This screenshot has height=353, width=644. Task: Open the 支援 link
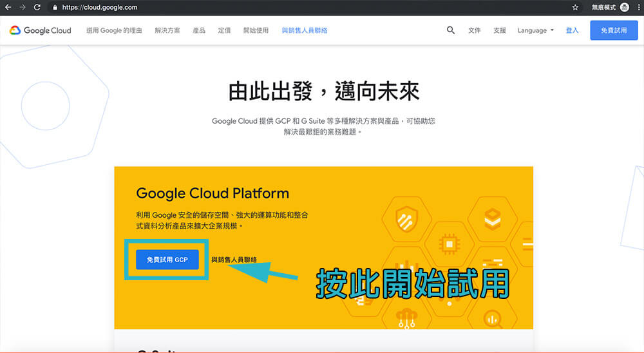[x=500, y=30]
